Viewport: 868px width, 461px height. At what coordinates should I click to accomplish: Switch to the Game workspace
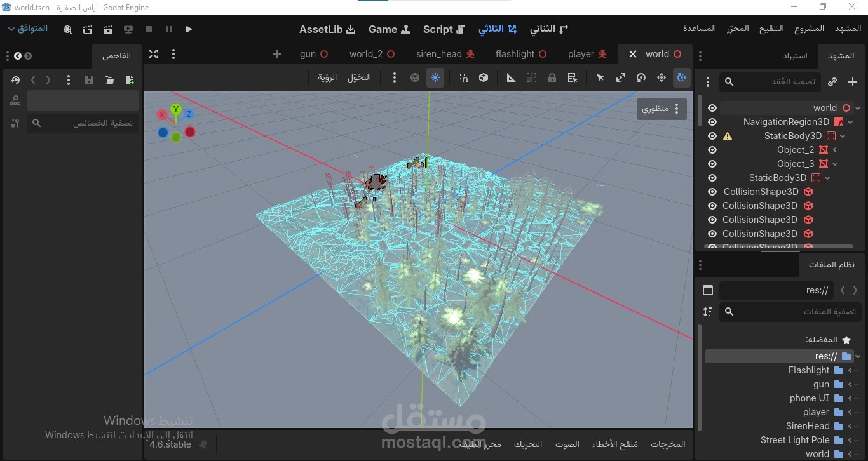pyautogui.click(x=390, y=29)
